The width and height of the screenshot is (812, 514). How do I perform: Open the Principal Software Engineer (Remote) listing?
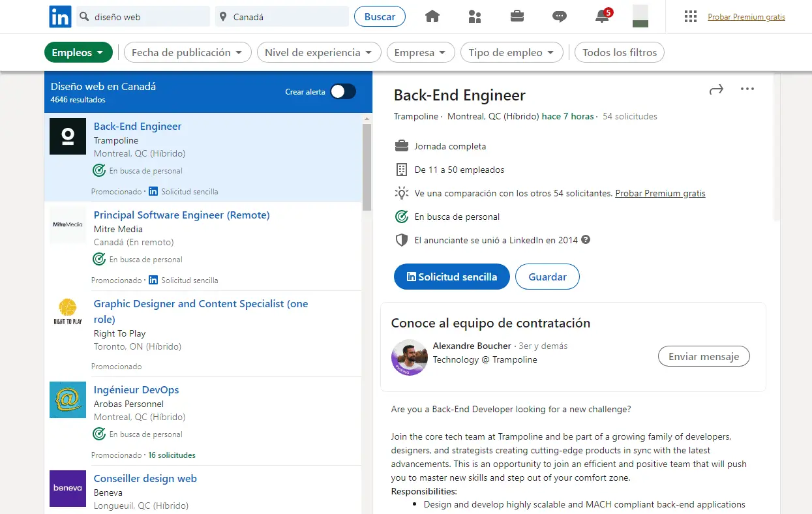tap(182, 215)
